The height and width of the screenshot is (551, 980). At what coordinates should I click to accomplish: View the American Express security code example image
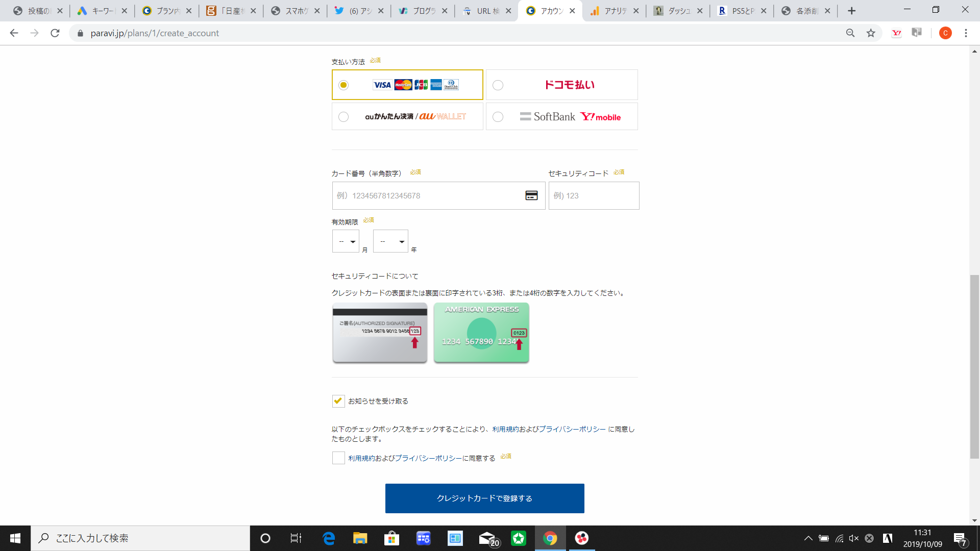481,333
